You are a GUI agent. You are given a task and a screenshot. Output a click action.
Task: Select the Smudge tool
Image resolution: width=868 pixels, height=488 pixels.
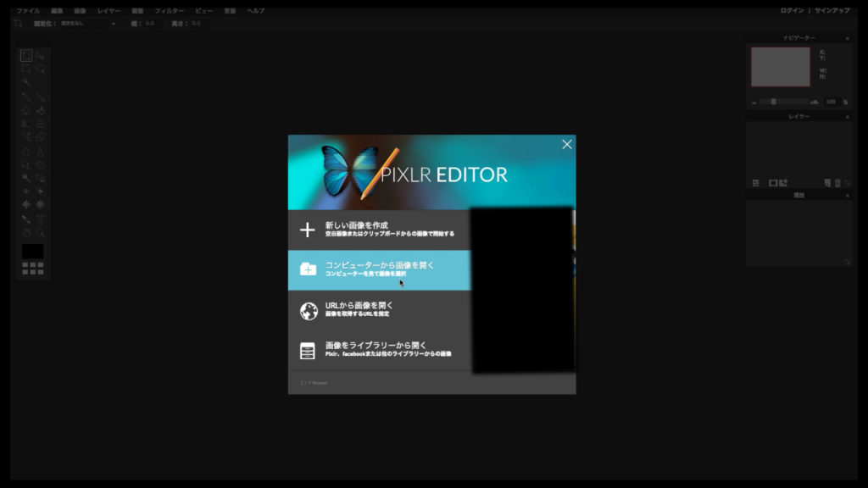[x=26, y=164]
